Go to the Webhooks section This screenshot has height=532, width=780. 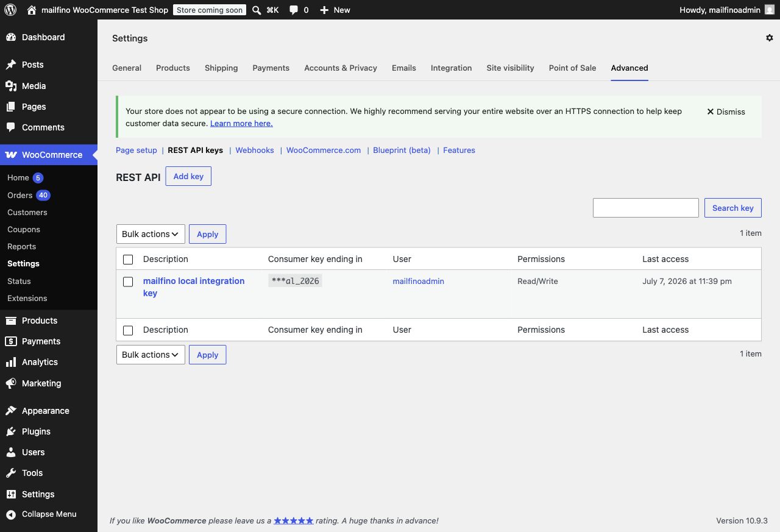(x=255, y=150)
